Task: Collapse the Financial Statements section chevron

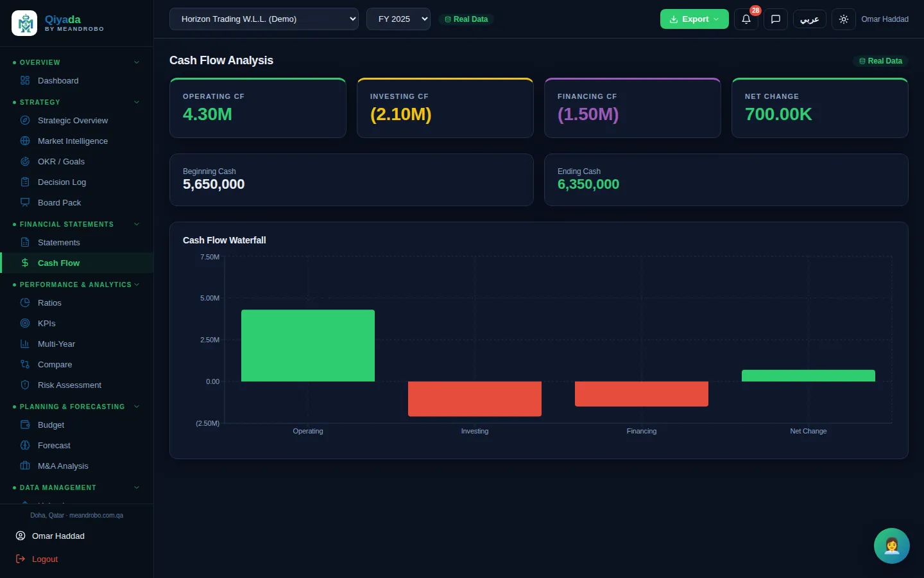Action: [x=137, y=224]
